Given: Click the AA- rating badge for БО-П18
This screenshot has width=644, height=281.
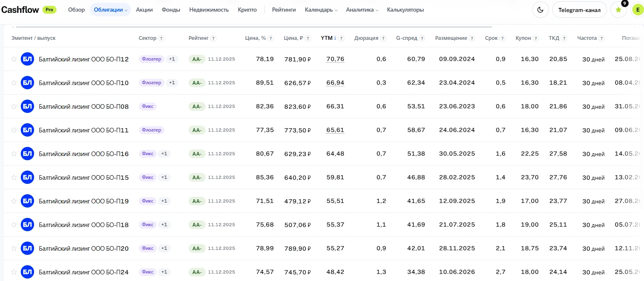Looking at the screenshot, I should [197, 225].
